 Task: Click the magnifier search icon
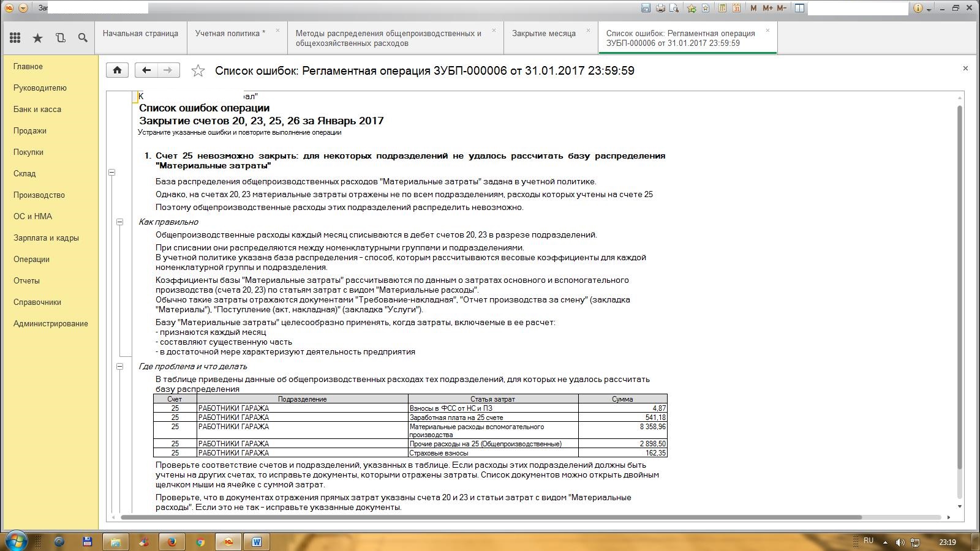click(83, 38)
